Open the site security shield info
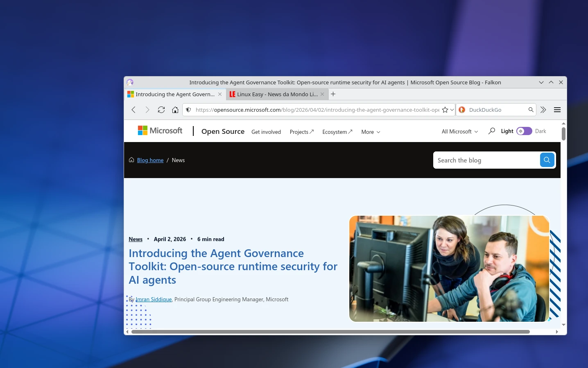Screen dimensions: 588x368 (x=188, y=110)
